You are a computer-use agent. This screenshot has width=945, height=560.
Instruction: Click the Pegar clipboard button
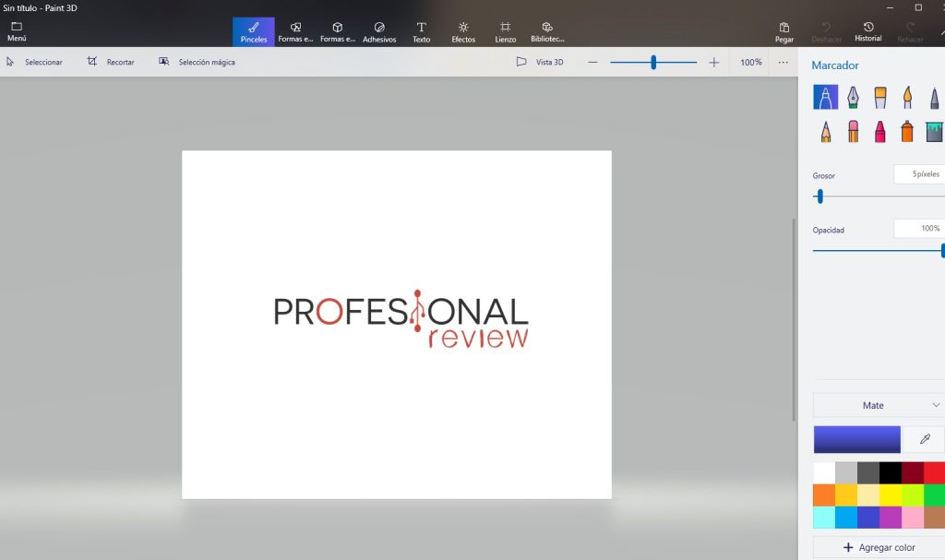pos(784,32)
